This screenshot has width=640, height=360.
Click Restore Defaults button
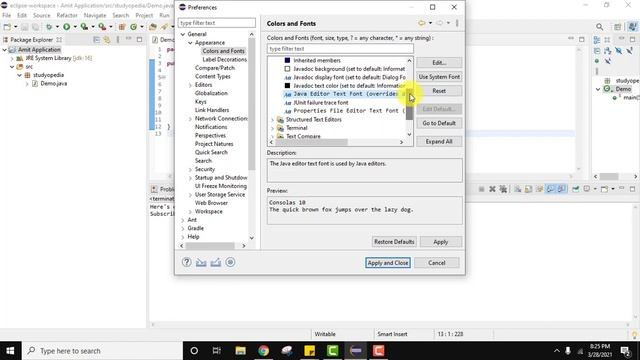[394, 242]
